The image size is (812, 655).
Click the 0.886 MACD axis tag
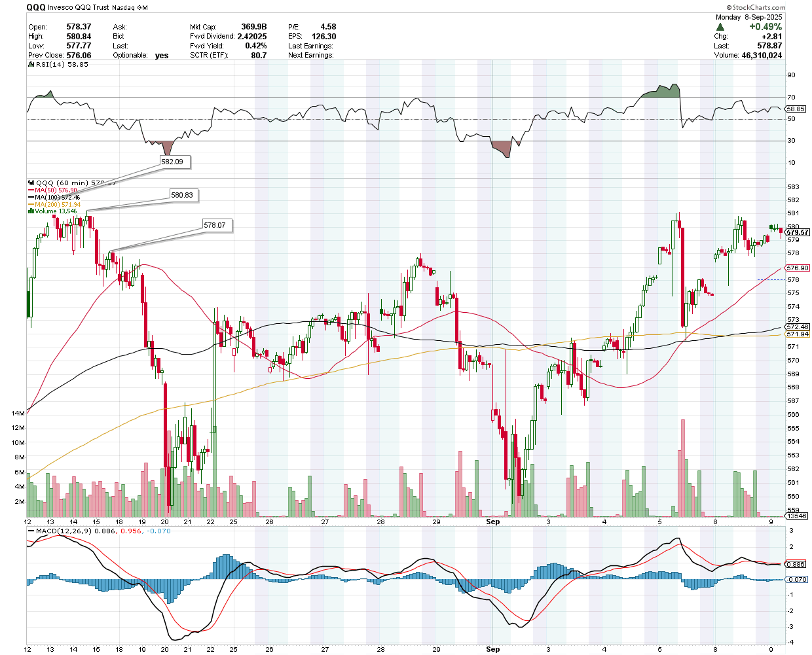tap(796, 564)
